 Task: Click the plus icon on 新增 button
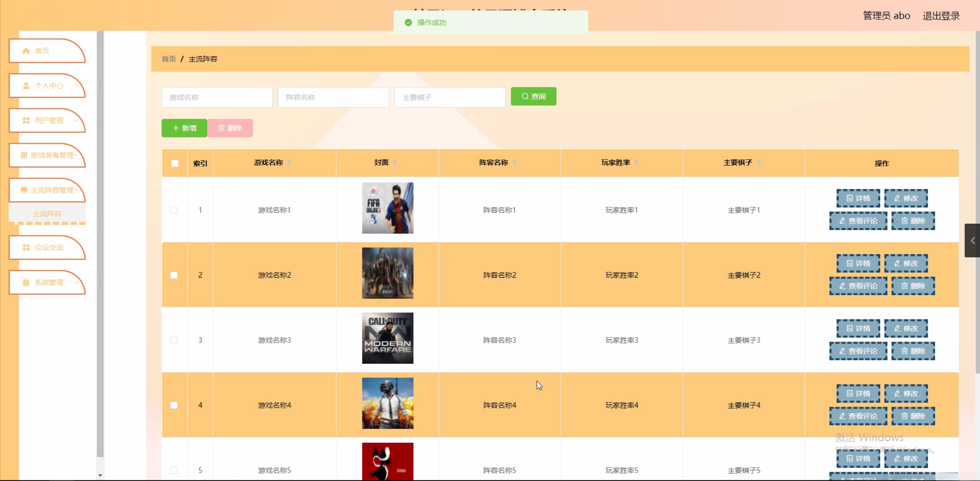[176, 128]
